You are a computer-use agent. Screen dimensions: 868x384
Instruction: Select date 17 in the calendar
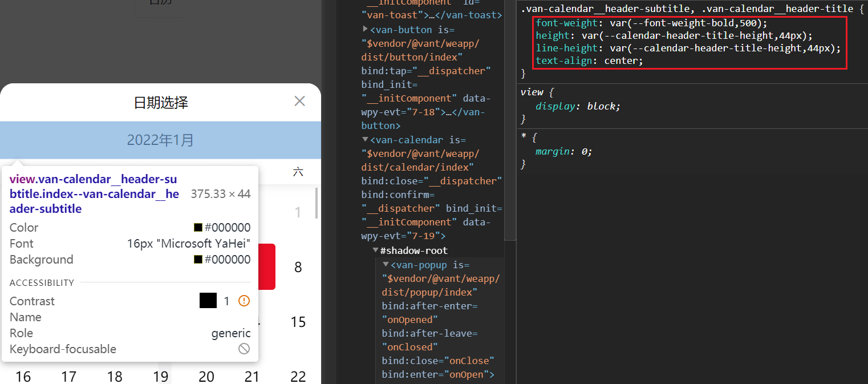pyautogui.click(x=69, y=377)
